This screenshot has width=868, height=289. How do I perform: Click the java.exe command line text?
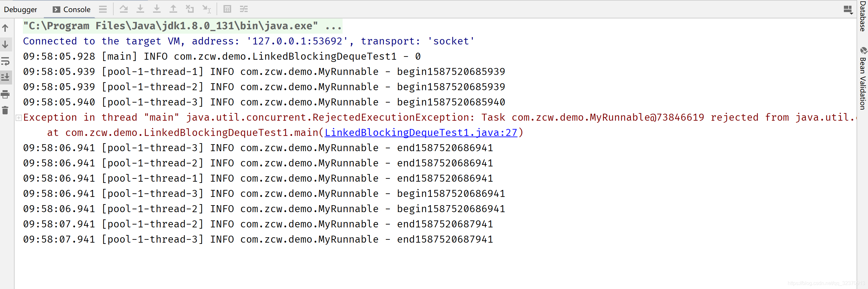tap(182, 26)
